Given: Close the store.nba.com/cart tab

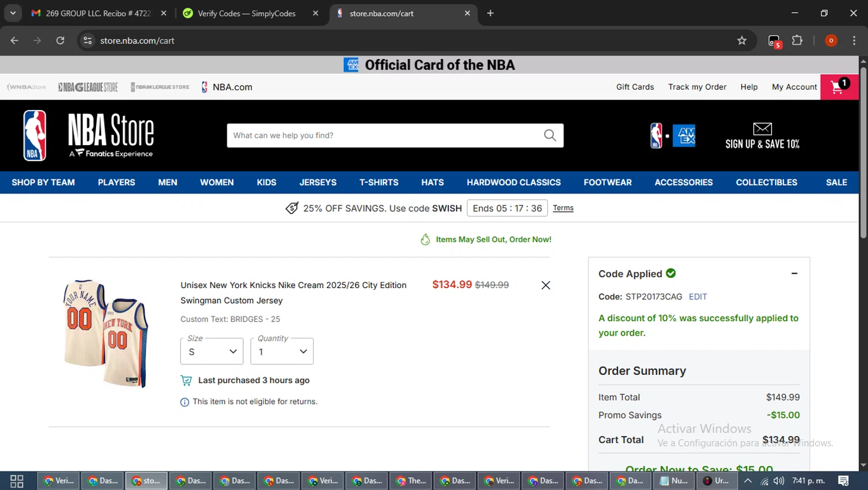Looking at the screenshot, I should pyautogui.click(x=468, y=13).
